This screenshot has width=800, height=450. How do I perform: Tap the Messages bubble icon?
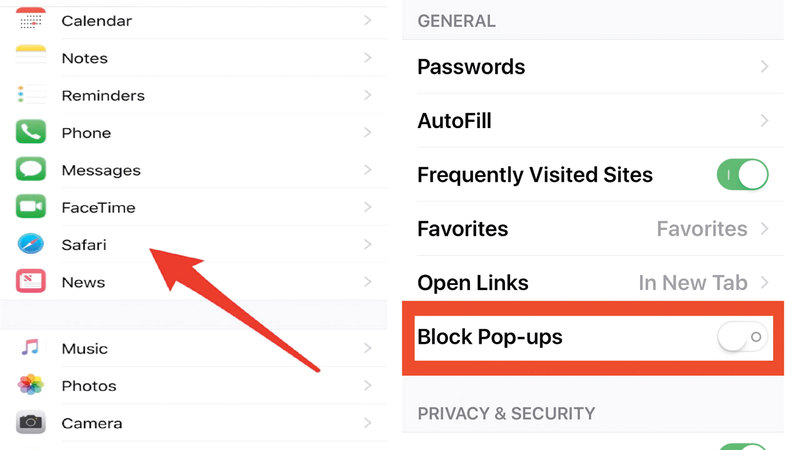tap(31, 170)
